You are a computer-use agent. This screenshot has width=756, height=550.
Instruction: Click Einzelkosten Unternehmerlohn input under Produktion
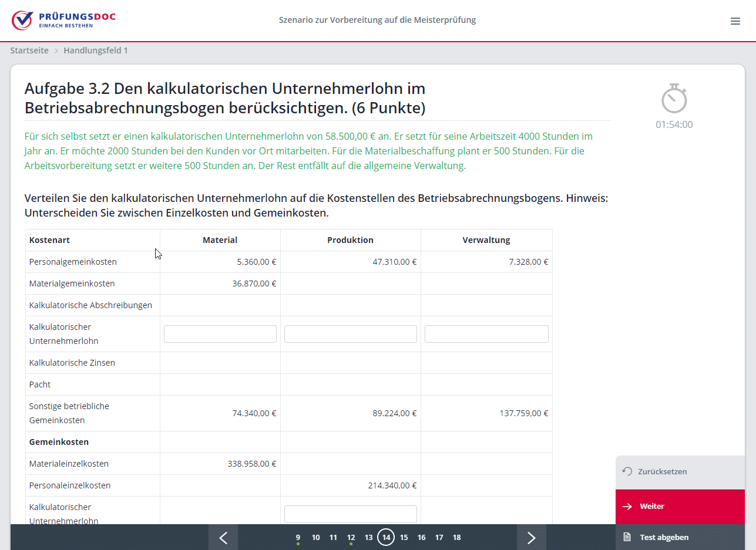pyautogui.click(x=350, y=514)
